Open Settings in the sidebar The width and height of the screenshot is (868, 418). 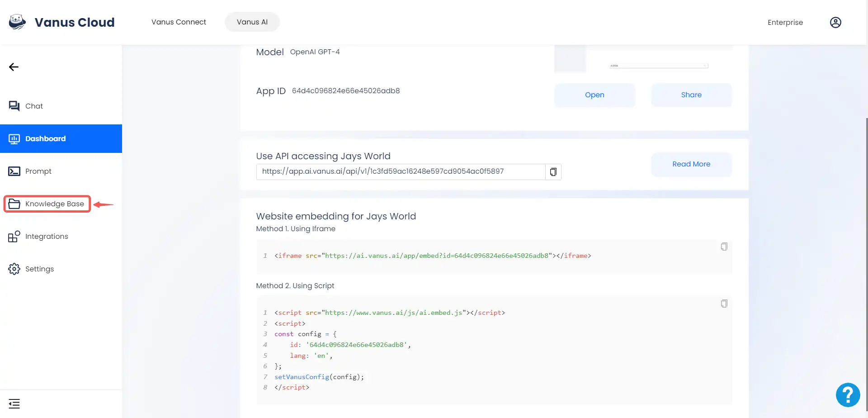tap(61, 269)
